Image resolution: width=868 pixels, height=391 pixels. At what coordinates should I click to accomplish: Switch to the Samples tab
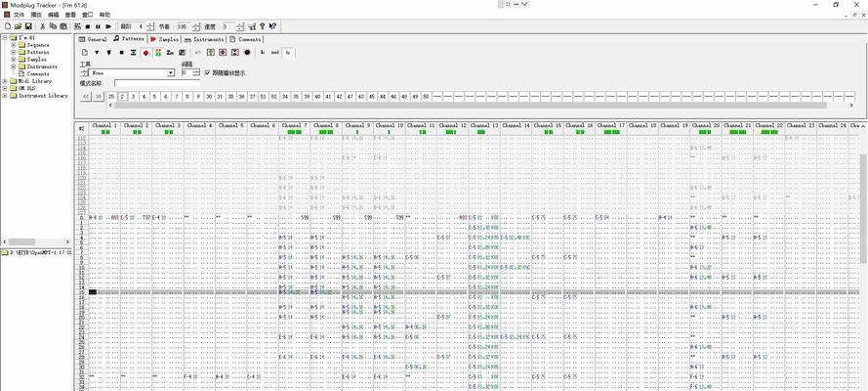click(x=164, y=39)
